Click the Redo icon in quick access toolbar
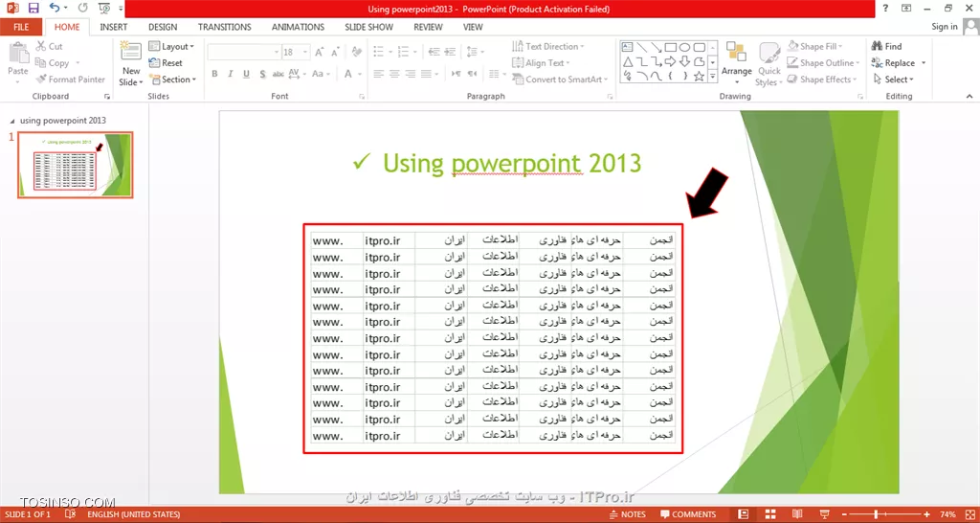Image resolution: width=980 pixels, height=523 pixels. (83, 8)
